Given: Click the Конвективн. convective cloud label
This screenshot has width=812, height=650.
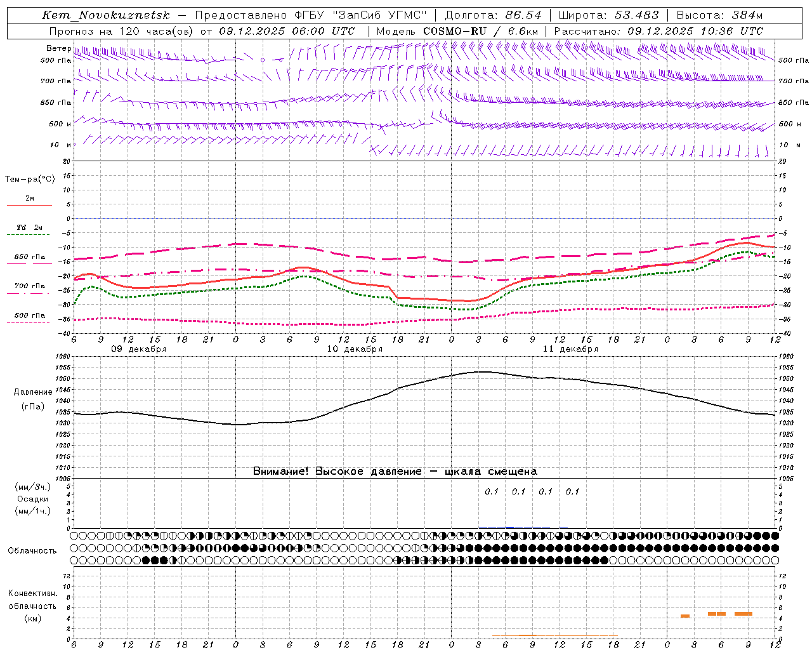Looking at the screenshot, I should tap(32, 594).
